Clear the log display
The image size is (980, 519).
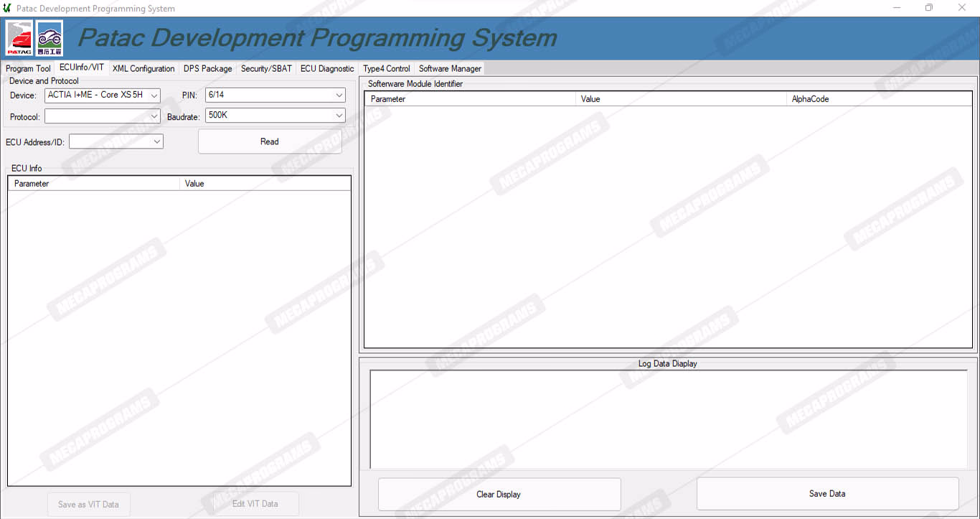[x=499, y=494]
